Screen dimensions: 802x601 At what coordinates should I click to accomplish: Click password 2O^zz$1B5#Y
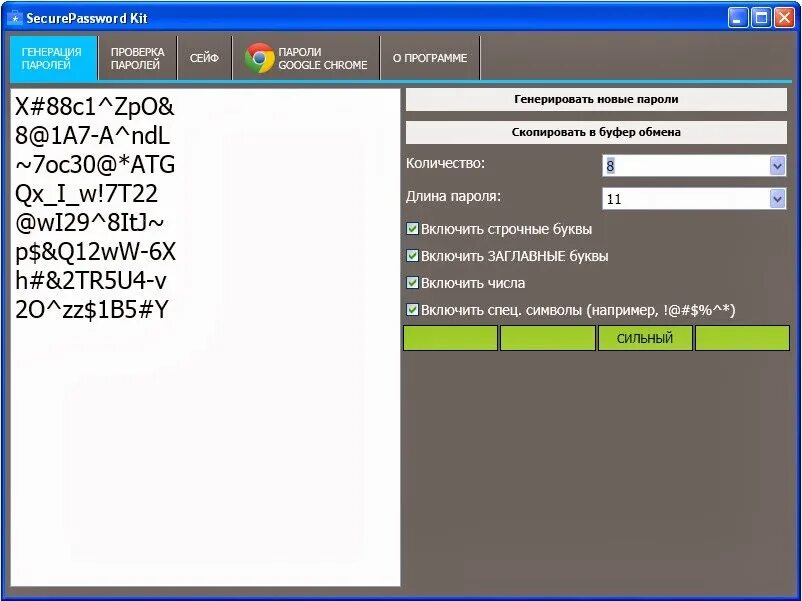(92, 309)
